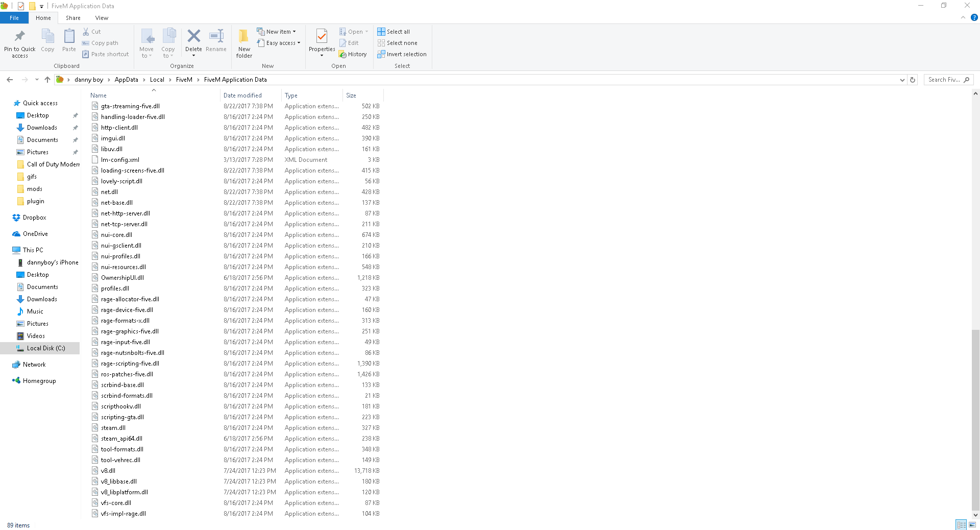Open Dropbox in navigation pane
The width and height of the screenshot is (980, 530).
[34, 218]
